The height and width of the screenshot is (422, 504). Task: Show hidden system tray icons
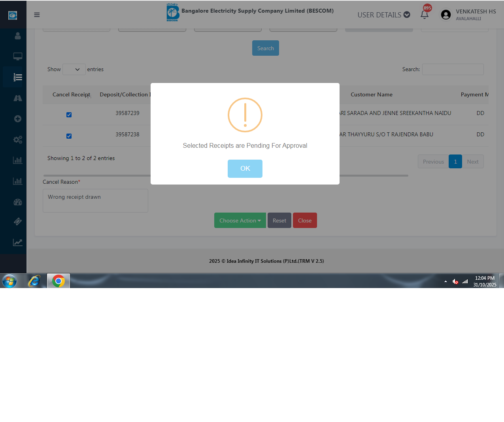[x=445, y=281]
